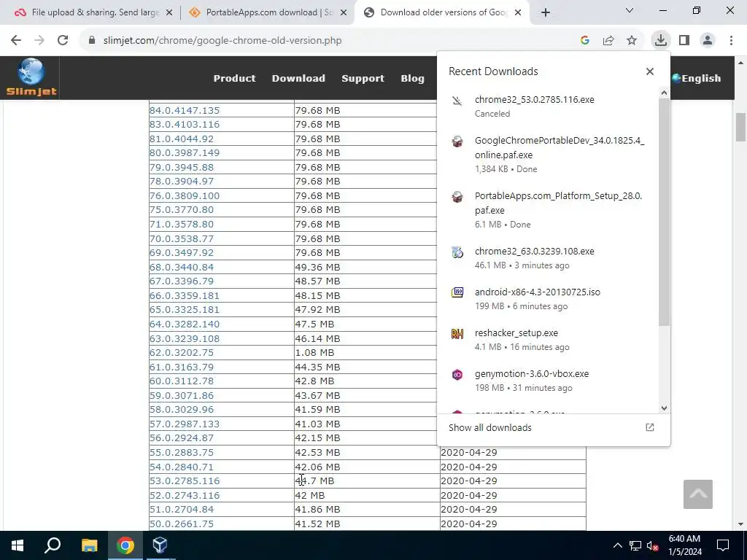Open Windows Start menu

coord(18,545)
